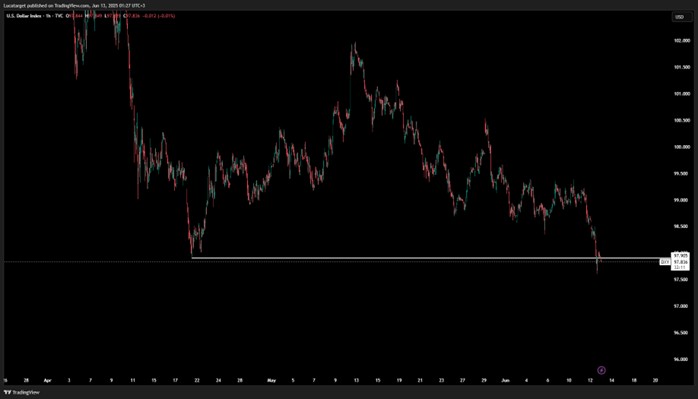The image size is (698, 399).
Task: Select the DXY symbol label on the chart
Action: point(665,262)
